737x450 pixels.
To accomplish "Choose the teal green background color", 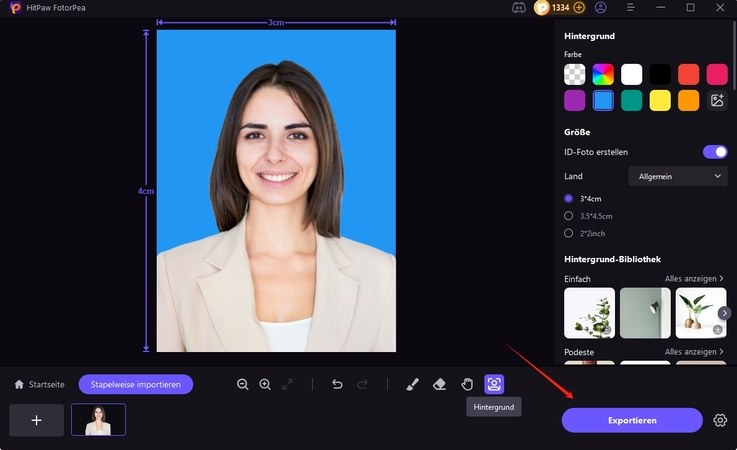I will point(632,100).
